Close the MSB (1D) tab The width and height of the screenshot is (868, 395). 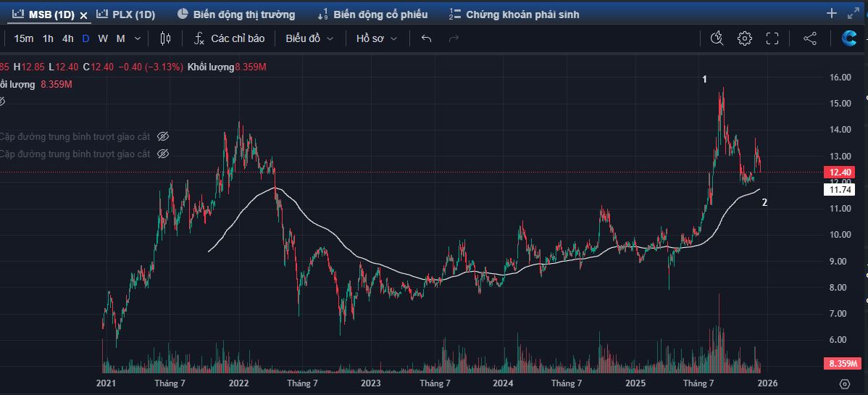(x=84, y=15)
